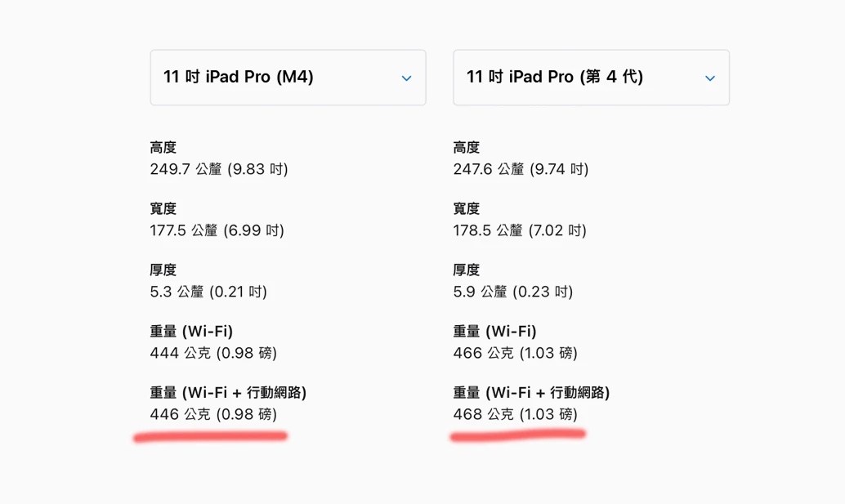Select the 厚度 spec label on the right
Image resolution: width=845 pixels, height=504 pixels.
[465, 270]
